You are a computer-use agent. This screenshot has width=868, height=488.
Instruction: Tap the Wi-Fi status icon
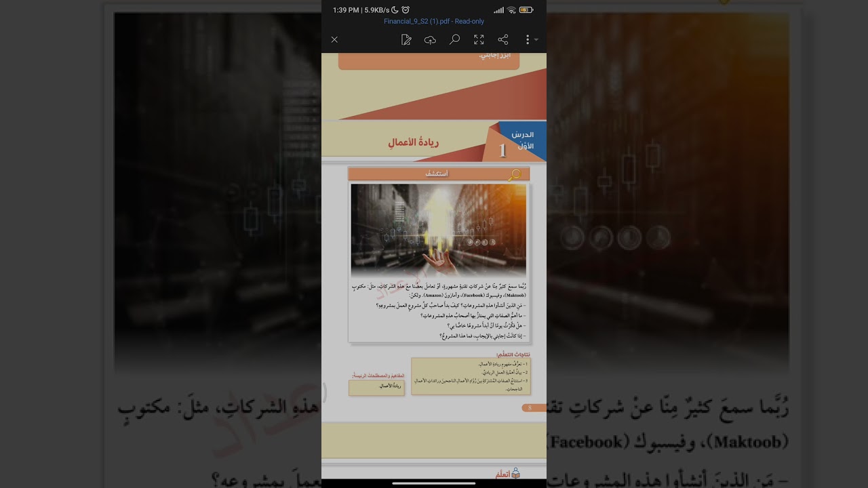click(x=512, y=9)
